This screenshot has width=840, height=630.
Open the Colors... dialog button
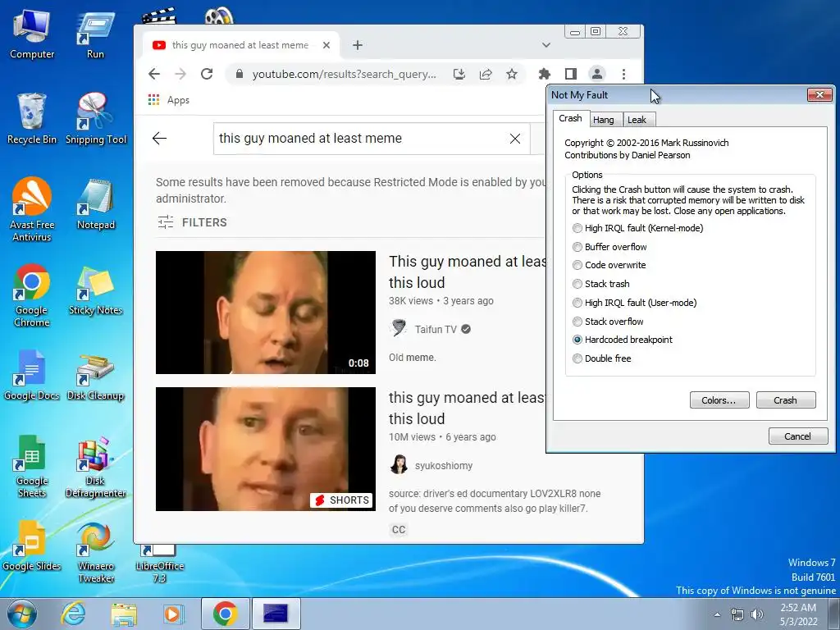click(719, 400)
